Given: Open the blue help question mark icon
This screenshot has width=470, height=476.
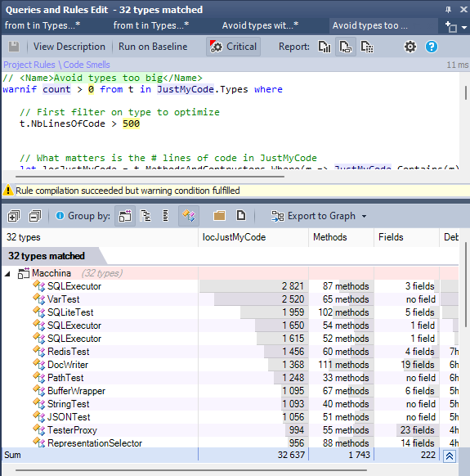Looking at the screenshot, I should (431, 47).
